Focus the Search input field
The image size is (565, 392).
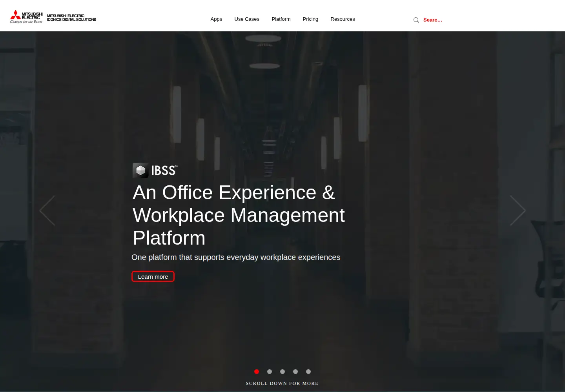tap(433, 20)
